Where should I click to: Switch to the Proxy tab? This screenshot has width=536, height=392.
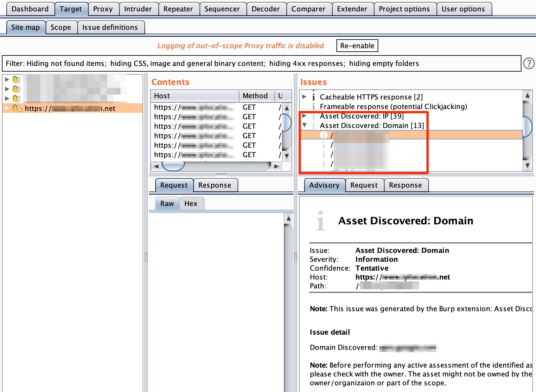click(103, 9)
